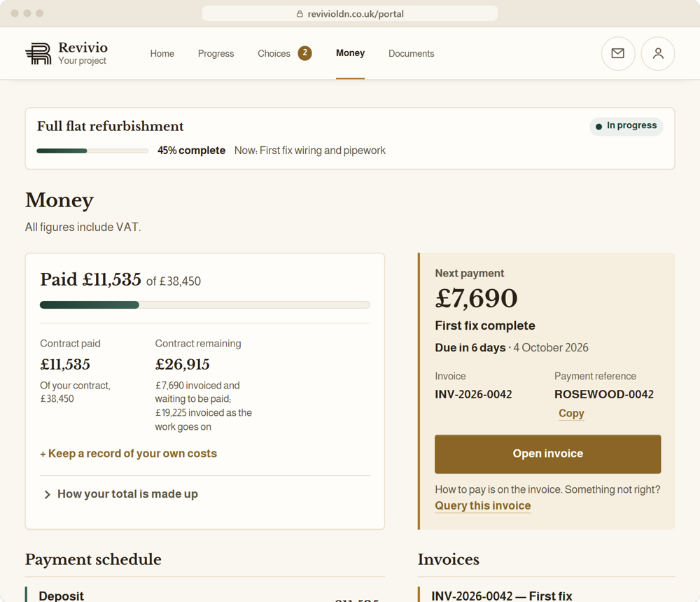The width and height of the screenshot is (700, 602).
Task: Click 'Now: First fix wiring and pipework'
Action: tap(310, 150)
